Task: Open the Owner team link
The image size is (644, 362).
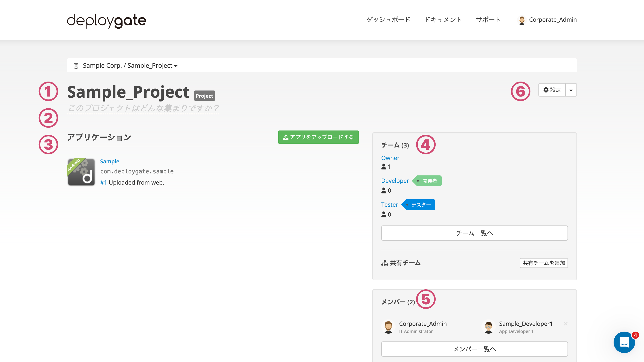Action: point(390,158)
